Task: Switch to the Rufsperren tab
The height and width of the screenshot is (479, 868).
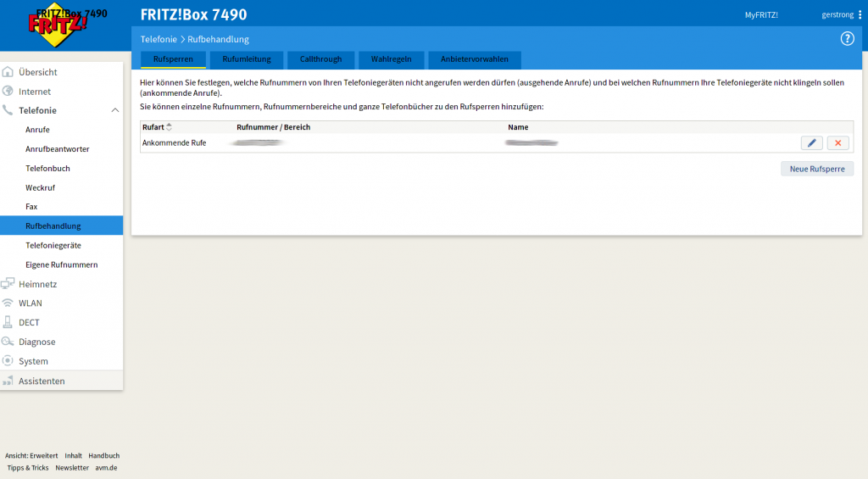Action: coord(173,59)
